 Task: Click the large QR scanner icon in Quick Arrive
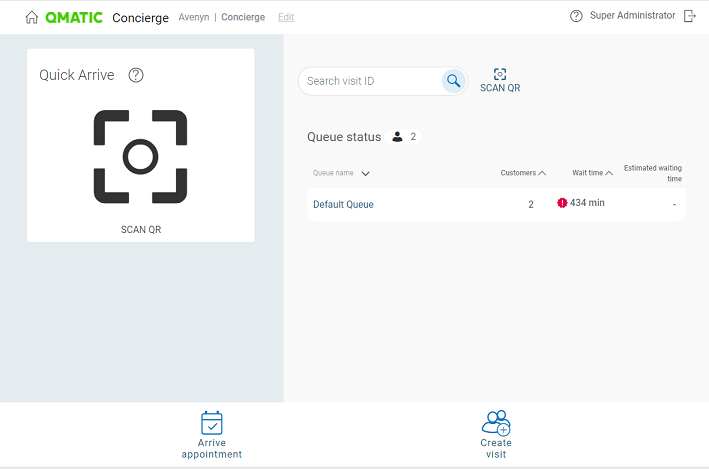(x=140, y=156)
